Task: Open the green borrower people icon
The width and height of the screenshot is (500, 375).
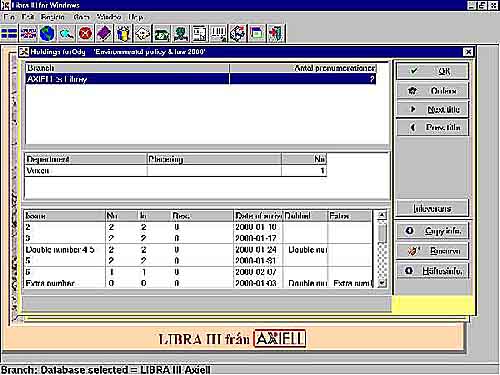Action: 180,34
